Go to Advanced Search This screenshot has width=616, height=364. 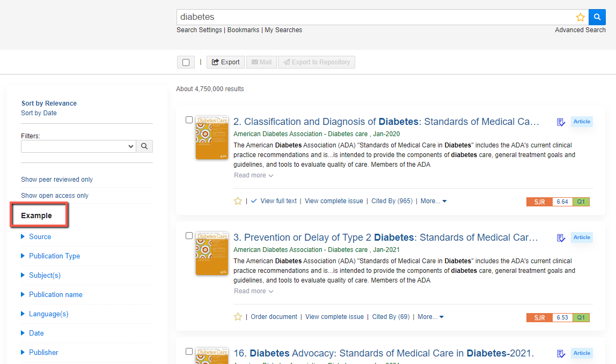click(580, 30)
